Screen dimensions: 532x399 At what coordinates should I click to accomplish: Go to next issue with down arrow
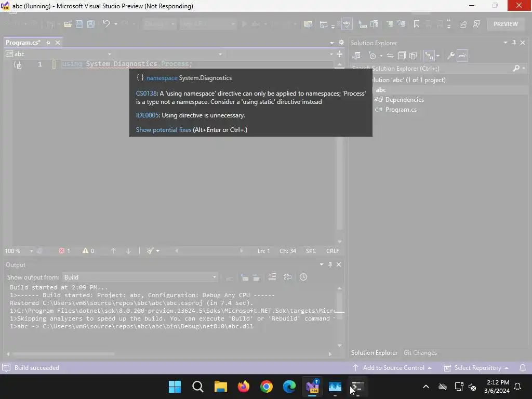click(128, 251)
